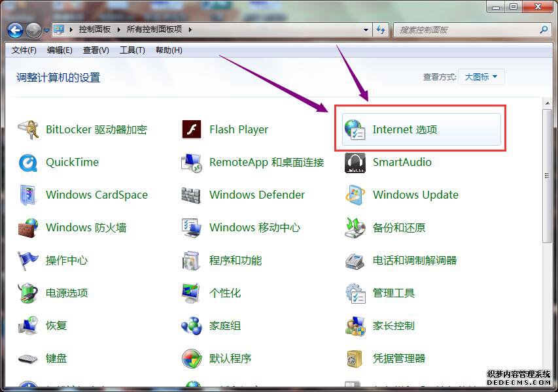Open the Windows 防火墙 link
Viewport: 558px width, 392px height.
(86, 228)
